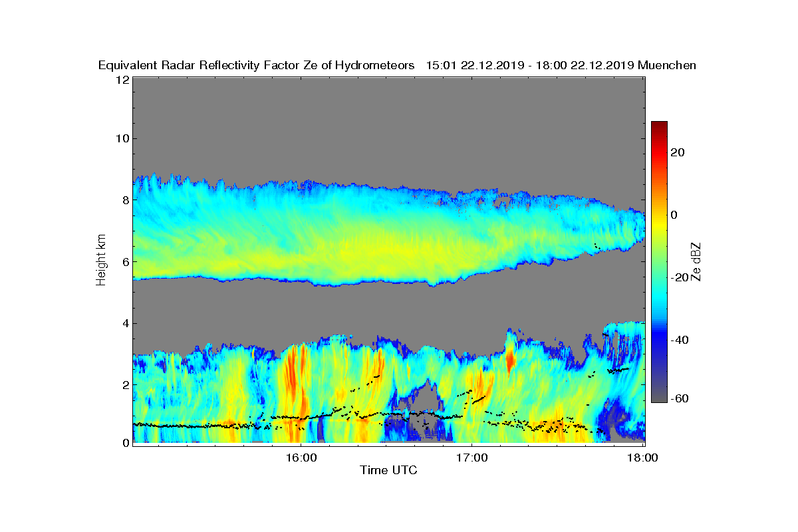Click the dark red top of the colorbar

pos(659,128)
